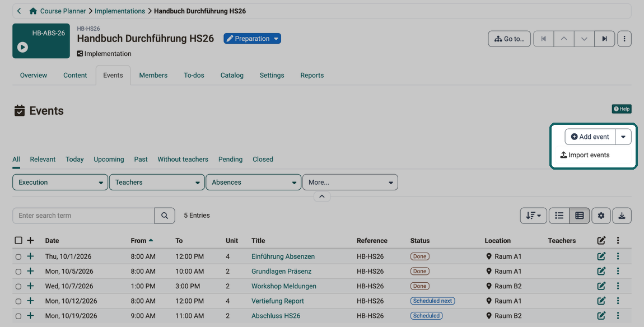Open the Einführung Absenzen event link
The height and width of the screenshot is (327, 644).
283,256
